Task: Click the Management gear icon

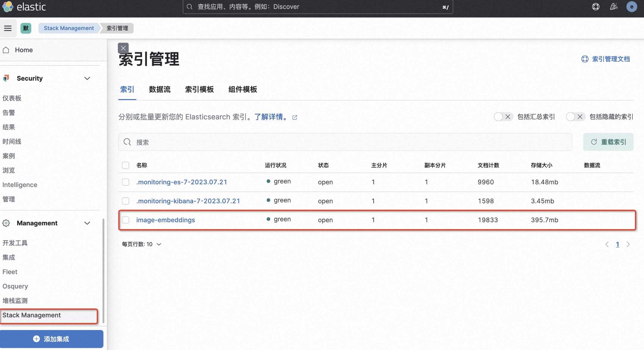Action: click(6, 223)
